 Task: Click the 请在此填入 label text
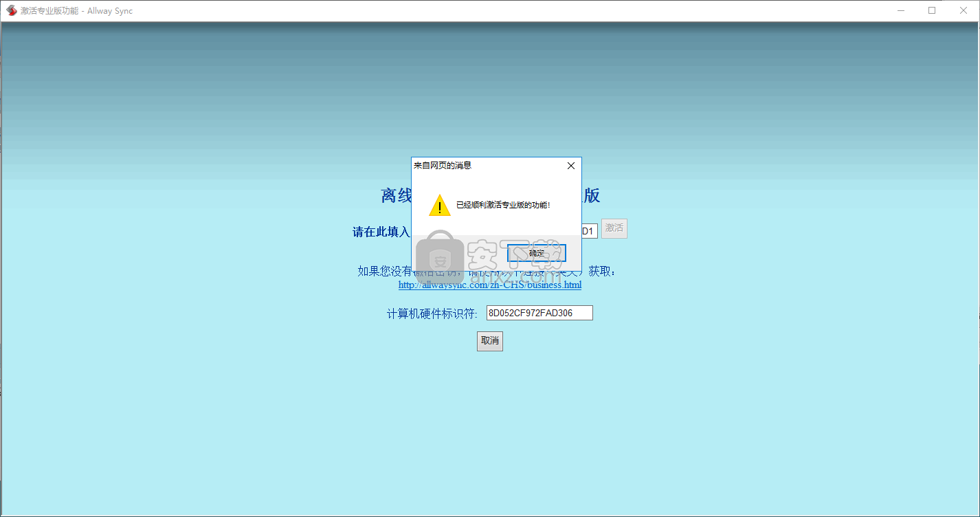[x=381, y=232]
